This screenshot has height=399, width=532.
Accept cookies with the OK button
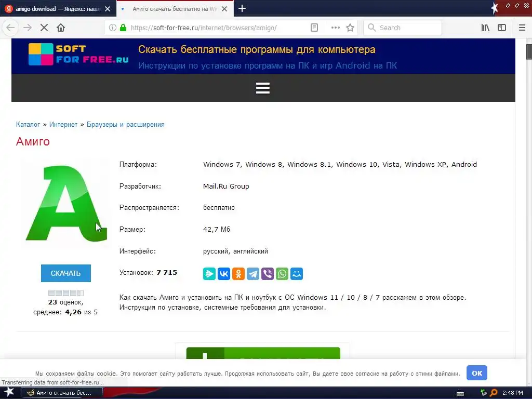(x=477, y=373)
